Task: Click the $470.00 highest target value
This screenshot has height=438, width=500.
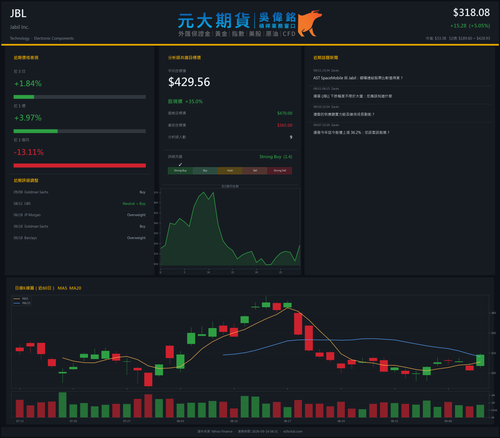Action: 285,113
